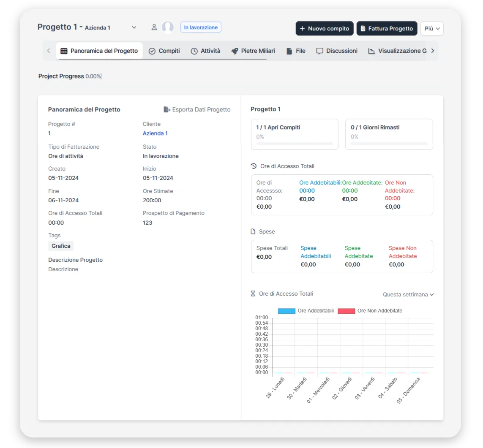Open the Questa settimana period dropdown

[408, 295]
